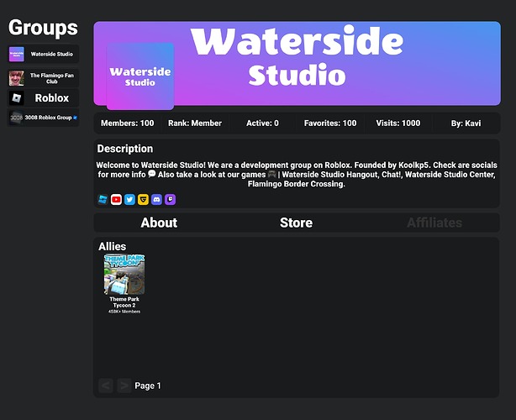Open the Theme Park Tycoon 2 ally thumbnail
Viewport: 516px width, 420px height.
click(x=124, y=275)
